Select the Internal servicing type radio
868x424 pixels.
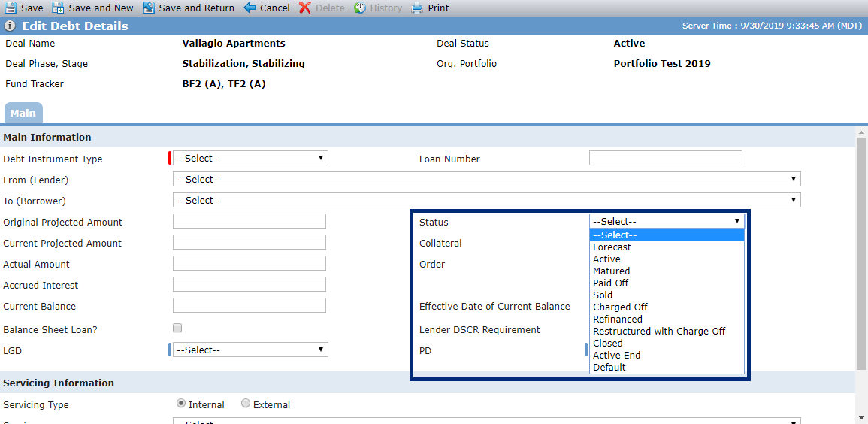(180, 404)
